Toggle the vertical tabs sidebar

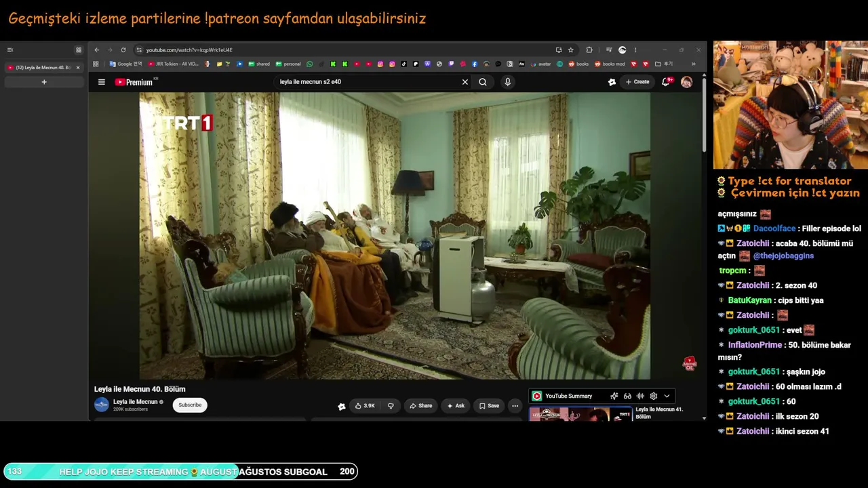point(10,49)
